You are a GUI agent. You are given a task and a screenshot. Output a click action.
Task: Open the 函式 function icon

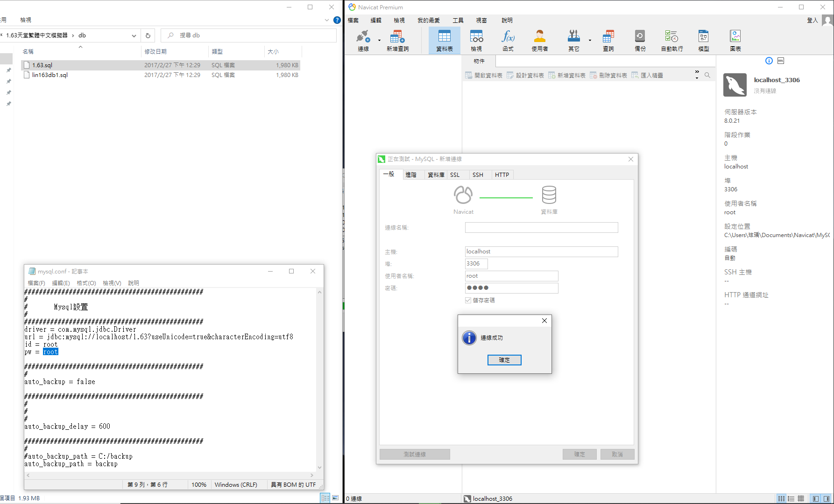508,41
